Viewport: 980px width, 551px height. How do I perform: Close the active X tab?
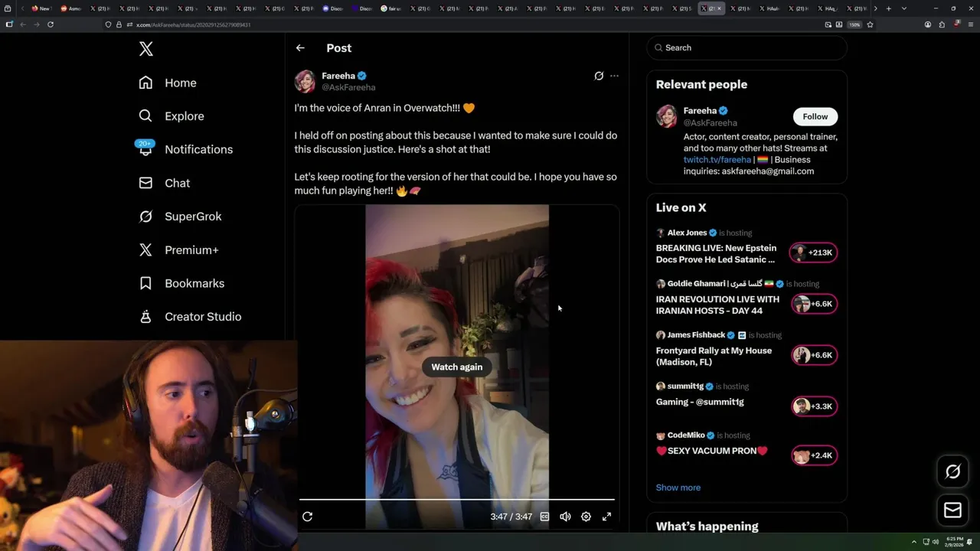click(x=719, y=8)
